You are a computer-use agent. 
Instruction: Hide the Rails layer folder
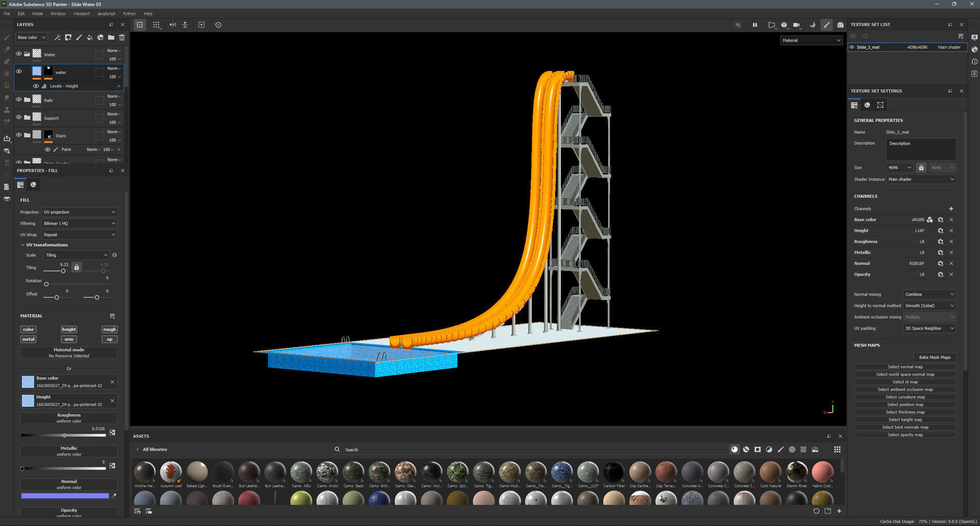click(x=19, y=99)
